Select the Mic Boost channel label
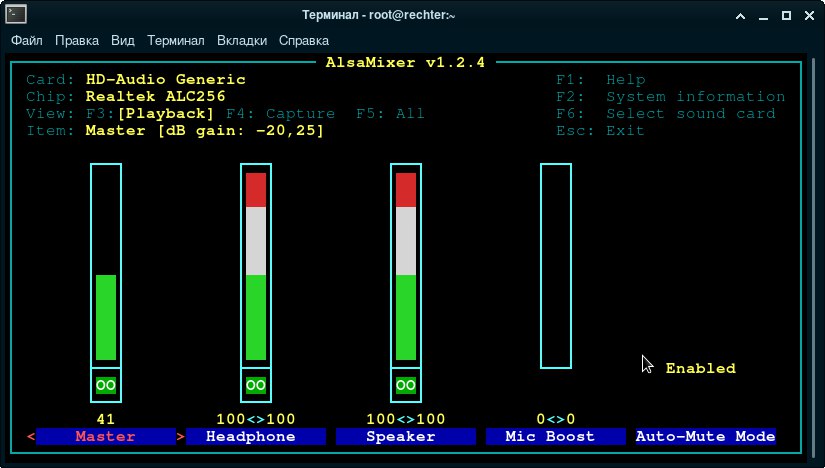Image resolution: width=825 pixels, height=468 pixels. point(556,436)
